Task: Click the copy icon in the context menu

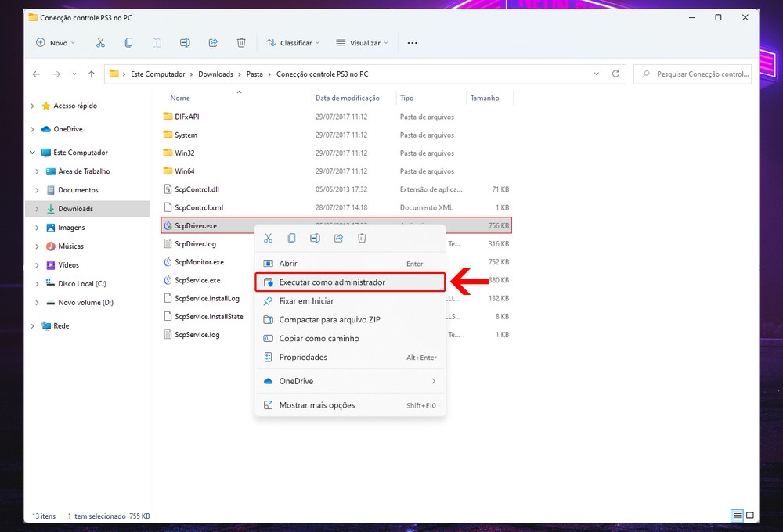Action: click(x=291, y=238)
